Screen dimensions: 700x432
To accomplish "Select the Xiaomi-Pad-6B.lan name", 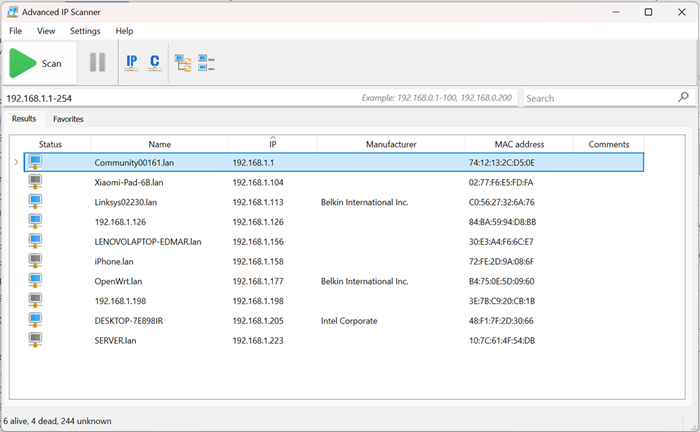I will (129, 182).
